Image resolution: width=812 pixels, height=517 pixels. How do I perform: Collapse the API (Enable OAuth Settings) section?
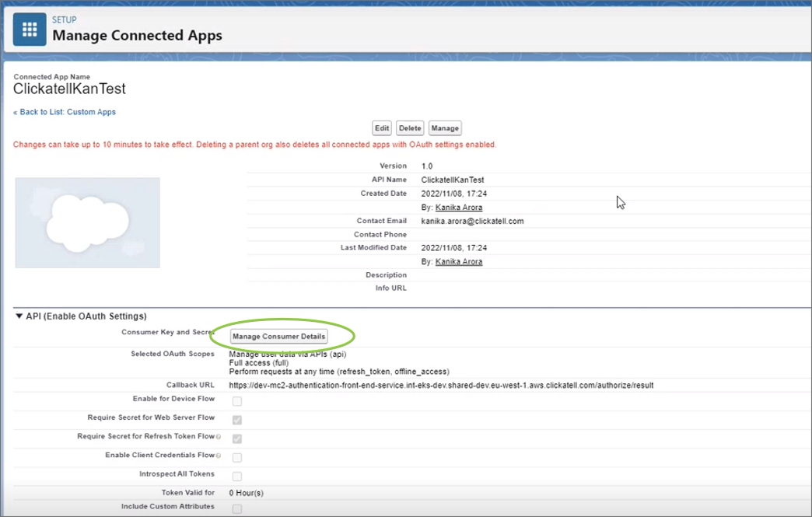click(x=19, y=316)
